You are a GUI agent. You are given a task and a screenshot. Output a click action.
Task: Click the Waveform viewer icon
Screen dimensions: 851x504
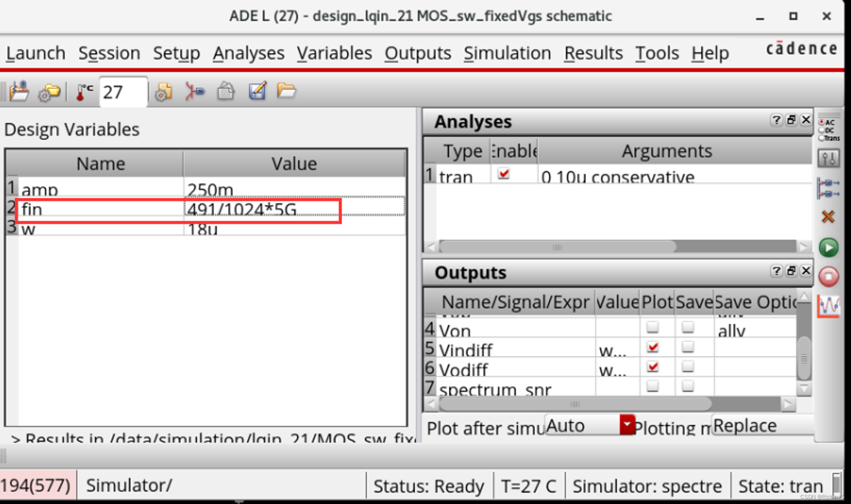(834, 306)
